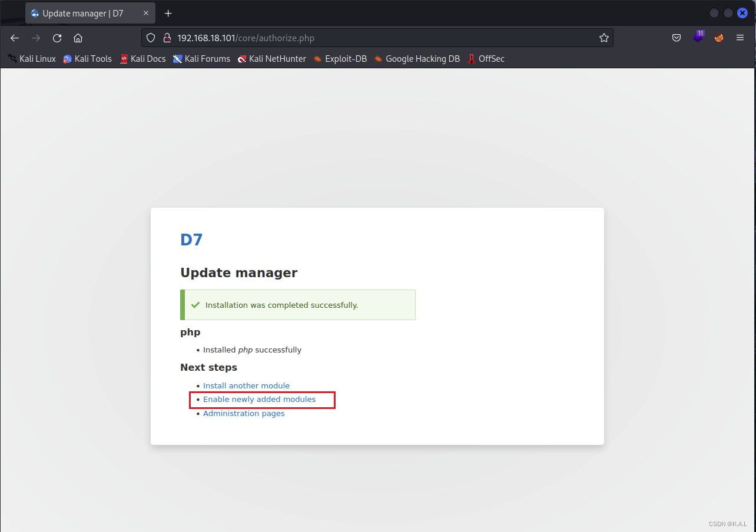Open the Google Hacking DB bookmark
This screenshot has width=756, height=532.
click(x=417, y=59)
